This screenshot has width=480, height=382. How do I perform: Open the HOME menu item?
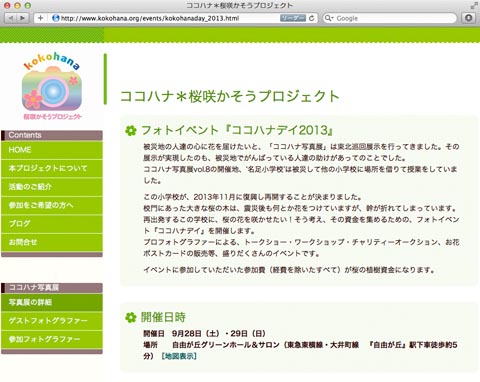[52, 150]
